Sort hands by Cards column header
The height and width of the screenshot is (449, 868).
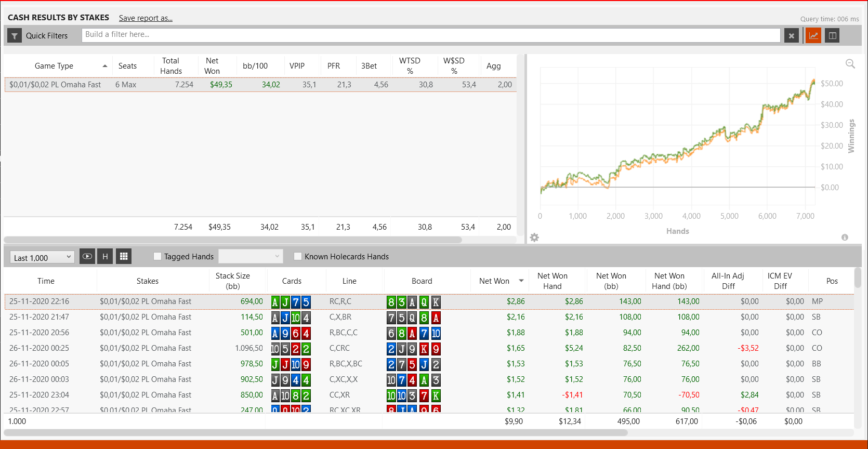pyautogui.click(x=292, y=281)
